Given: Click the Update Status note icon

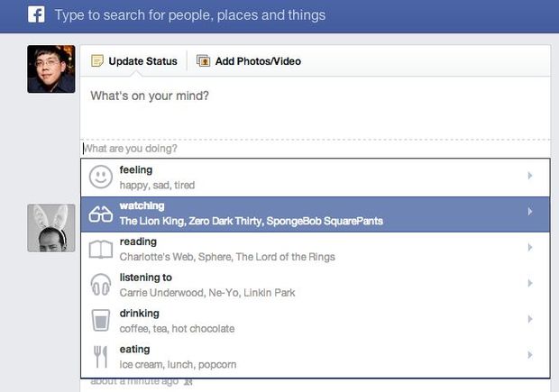Looking at the screenshot, I should pyautogui.click(x=97, y=61).
